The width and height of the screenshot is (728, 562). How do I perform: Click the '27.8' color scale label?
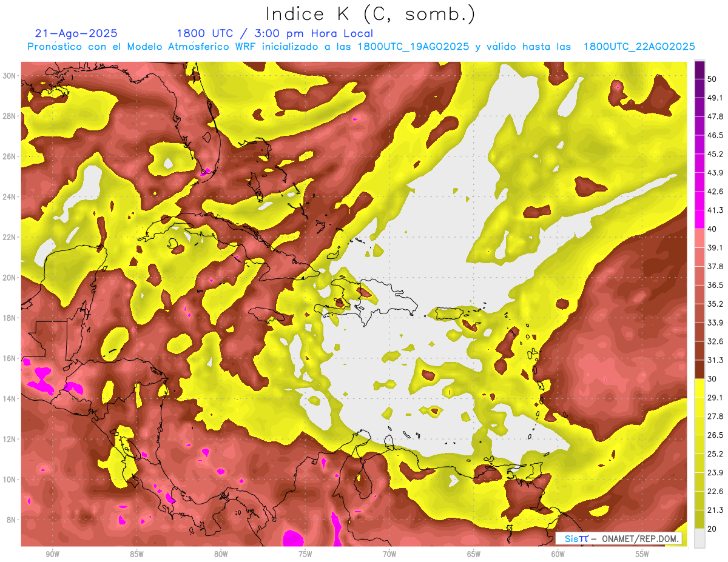715,416
